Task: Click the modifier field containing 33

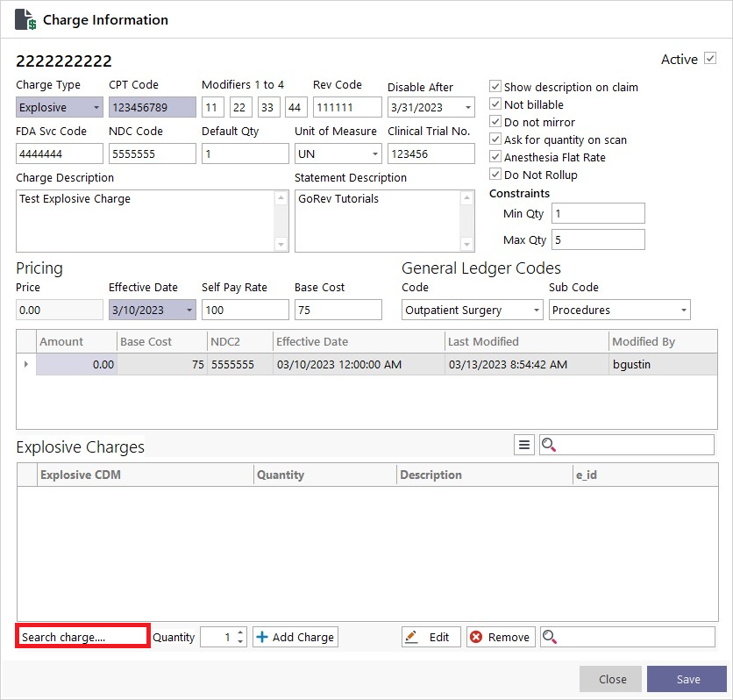Action: 269,108
